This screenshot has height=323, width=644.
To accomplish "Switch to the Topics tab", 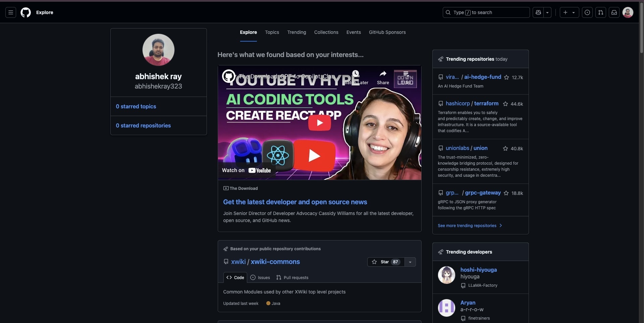I will click(272, 32).
